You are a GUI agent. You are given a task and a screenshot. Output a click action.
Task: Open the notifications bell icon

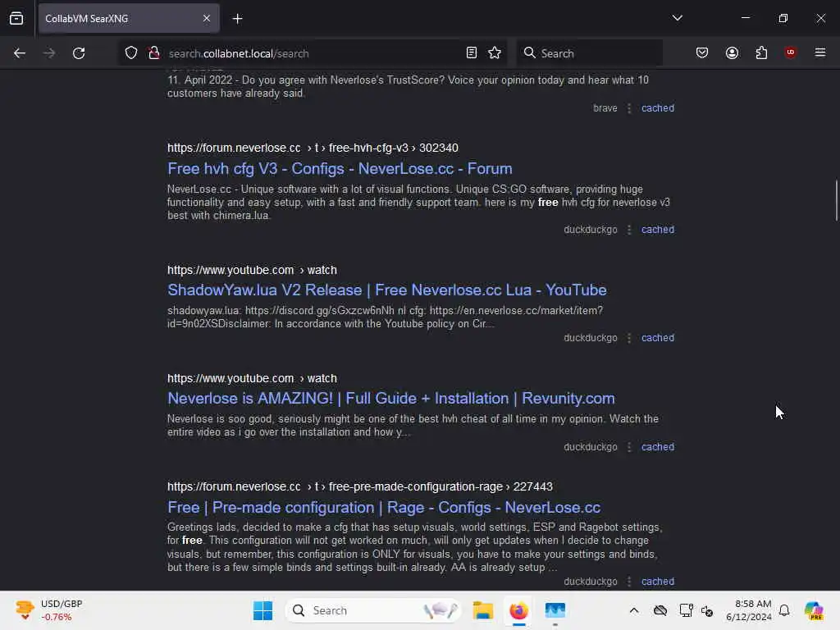pos(784,610)
